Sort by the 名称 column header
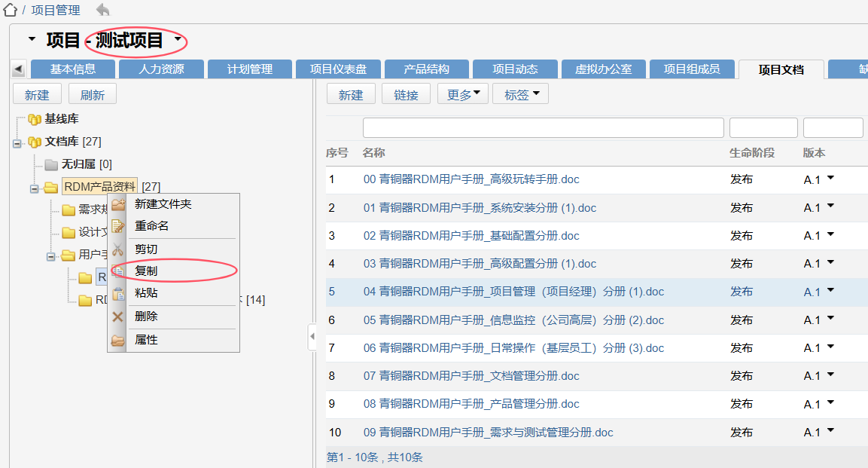Viewport: 868px width, 468px height. (x=373, y=153)
